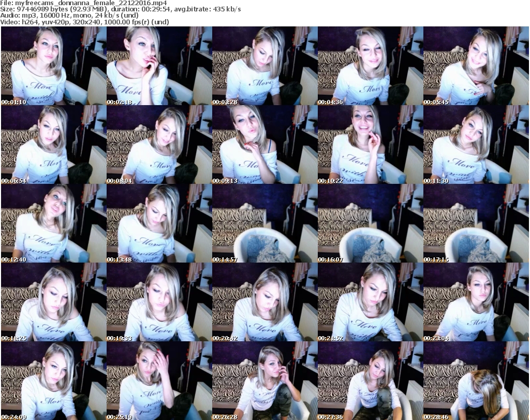Pick the empty-chair frame at 00:17:15

[x=476, y=223]
